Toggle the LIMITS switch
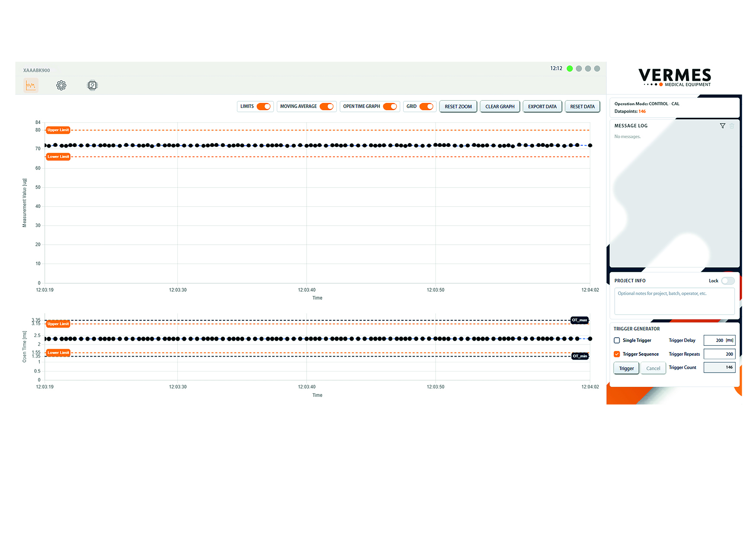 [x=263, y=106]
